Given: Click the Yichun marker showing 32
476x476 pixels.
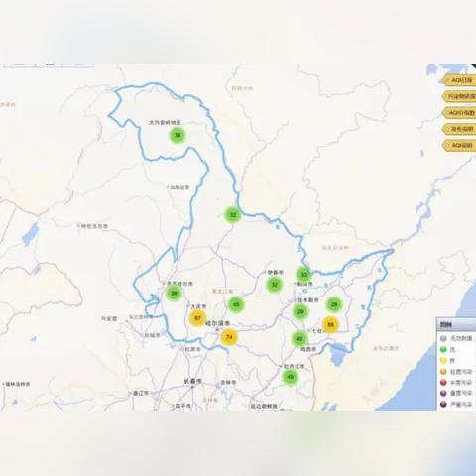Looking at the screenshot, I should pyautogui.click(x=275, y=285).
